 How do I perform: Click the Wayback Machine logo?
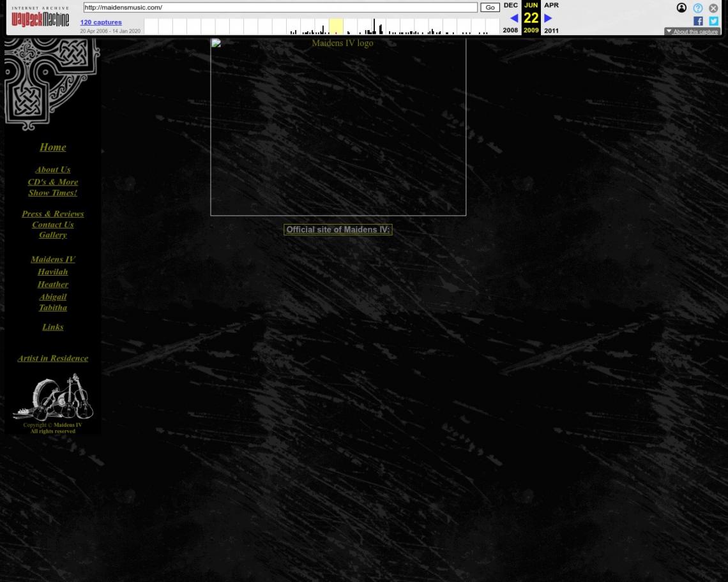click(40, 17)
